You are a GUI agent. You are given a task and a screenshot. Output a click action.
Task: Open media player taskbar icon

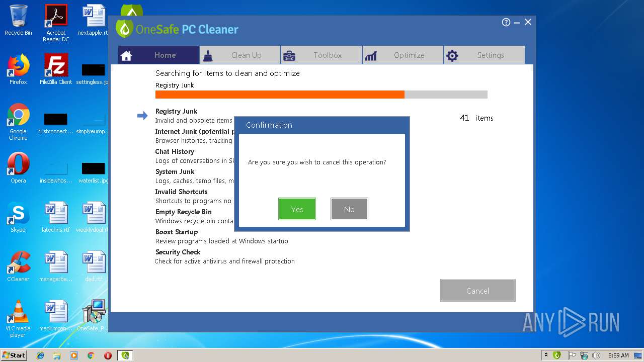[x=74, y=355]
